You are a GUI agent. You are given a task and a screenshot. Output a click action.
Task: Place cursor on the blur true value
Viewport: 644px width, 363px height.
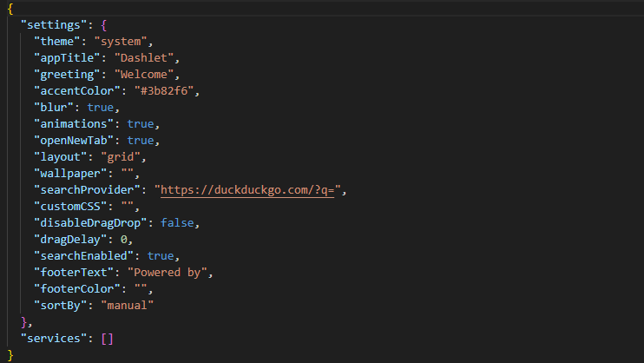click(101, 107)
